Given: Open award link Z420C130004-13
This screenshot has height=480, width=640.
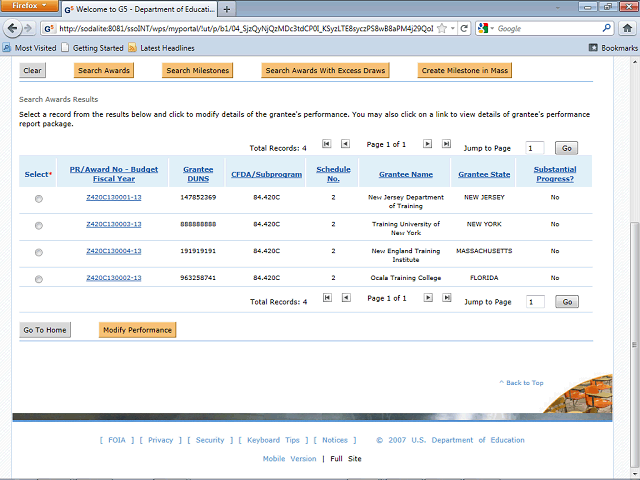Looking at the screenshot, I should (x=113, y=251).
